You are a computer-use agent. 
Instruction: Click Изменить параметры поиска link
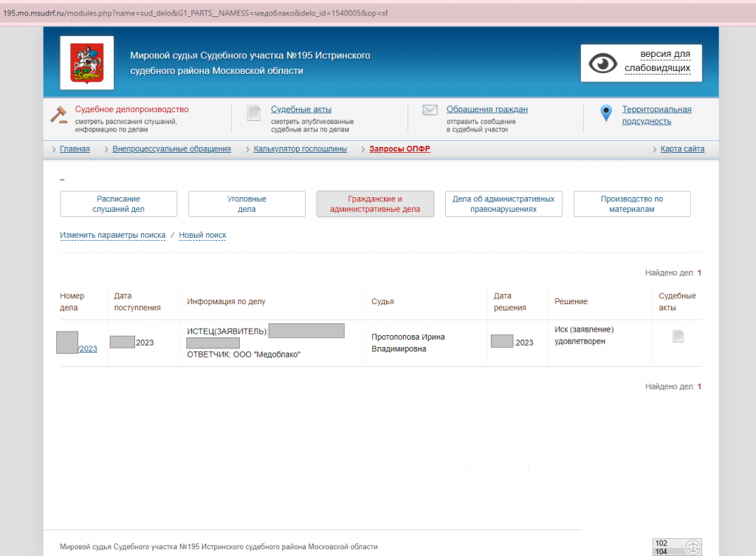[113, 236]
